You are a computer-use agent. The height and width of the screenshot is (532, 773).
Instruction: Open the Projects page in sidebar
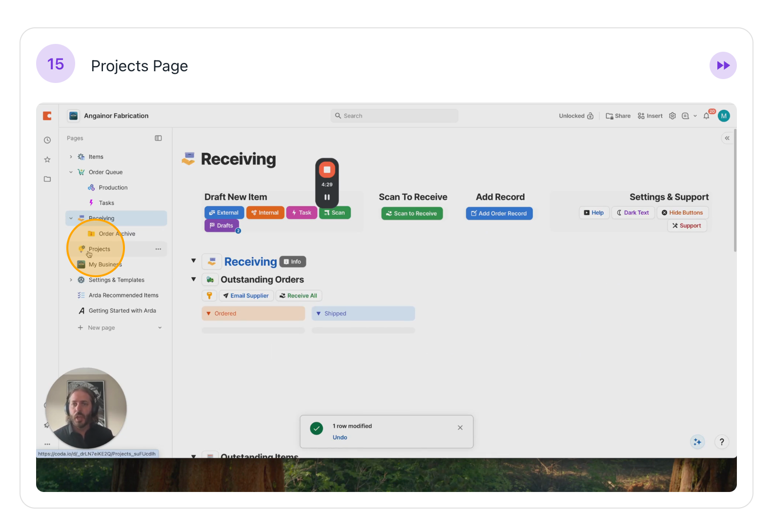pos(100,249)
